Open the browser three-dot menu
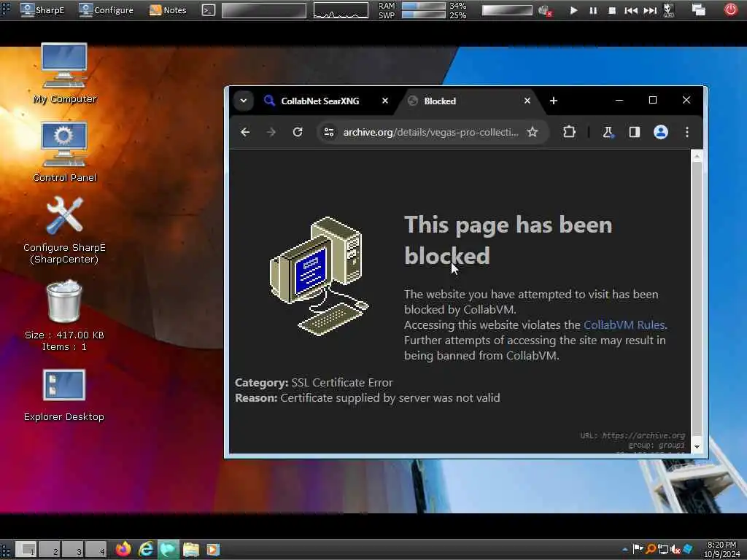Viewport: 747px width, 560px height. point(686,133)
